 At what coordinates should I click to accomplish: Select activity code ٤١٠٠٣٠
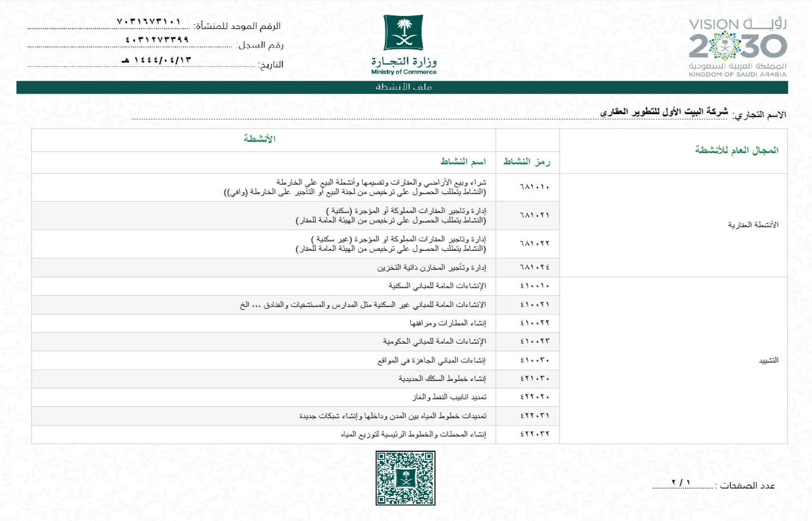pyautogui.click(x=535, y=360)
